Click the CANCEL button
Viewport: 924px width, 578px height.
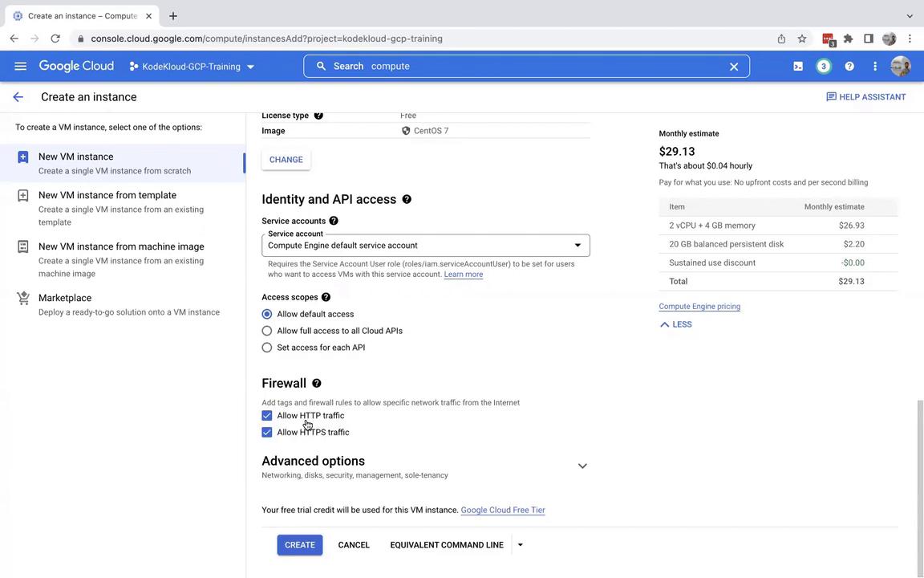click(354, 545)
